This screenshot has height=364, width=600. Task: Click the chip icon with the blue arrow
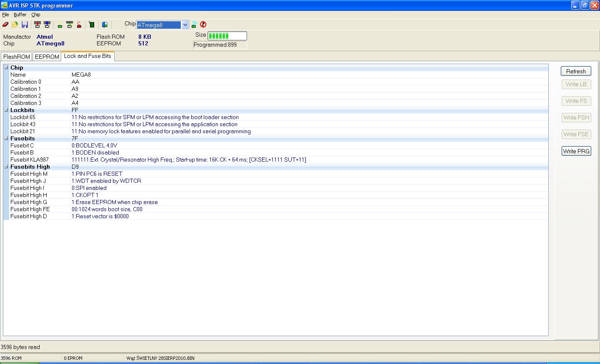click(x=47, y=25)
